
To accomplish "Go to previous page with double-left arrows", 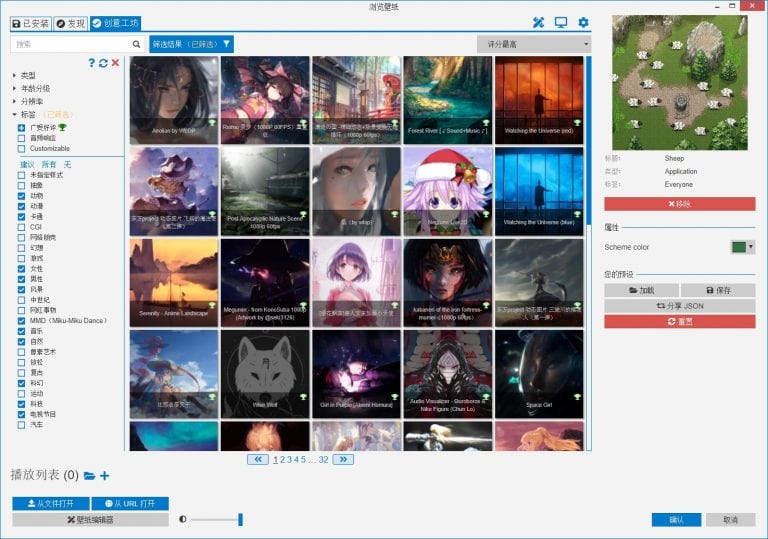I will [258, 459].
